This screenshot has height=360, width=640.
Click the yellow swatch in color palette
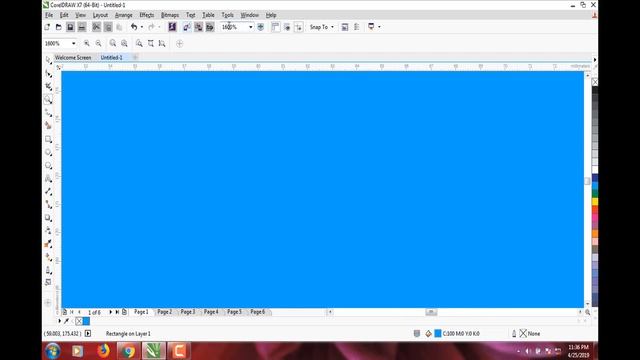[x=595, y=202]
